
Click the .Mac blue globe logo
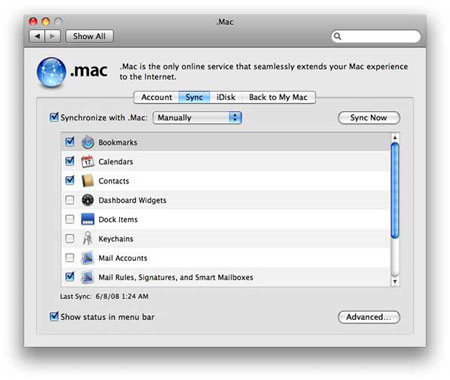coord(51,72)
